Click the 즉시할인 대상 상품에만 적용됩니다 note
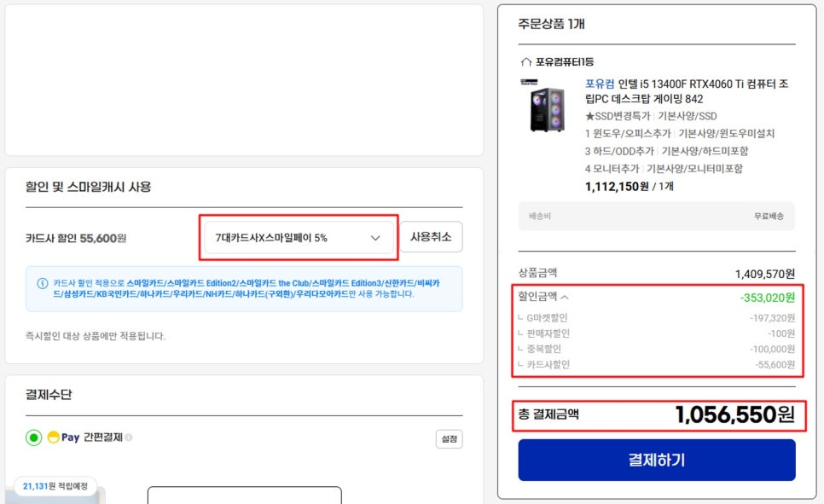 click(96, 336)
